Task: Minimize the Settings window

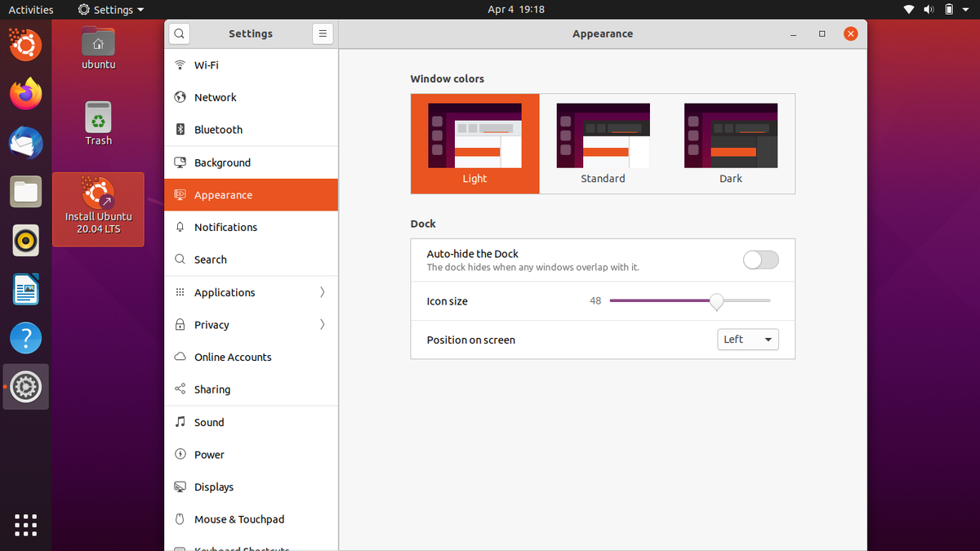Action: click(x=794, y=33)
